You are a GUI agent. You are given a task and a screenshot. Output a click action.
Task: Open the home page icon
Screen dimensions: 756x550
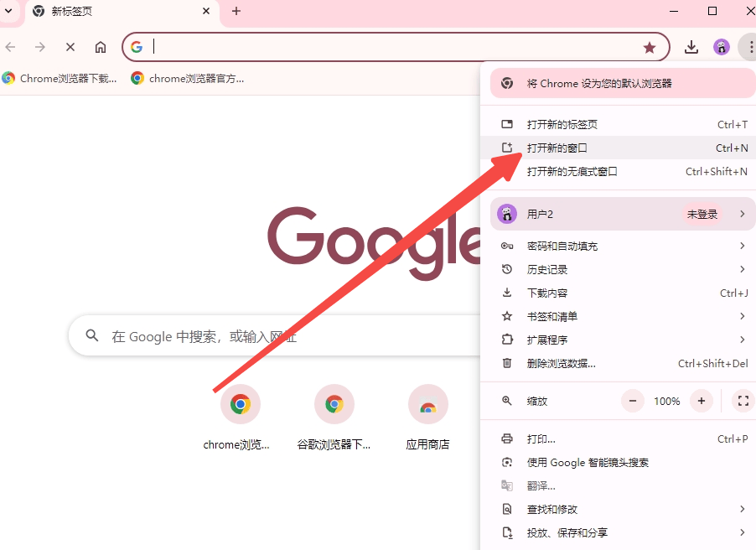pos(101,47)
